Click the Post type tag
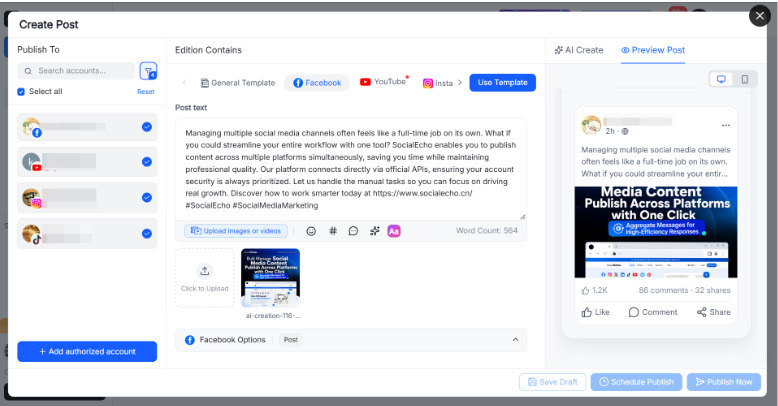Viewport: 778px width, 406px height. [291, 340]
